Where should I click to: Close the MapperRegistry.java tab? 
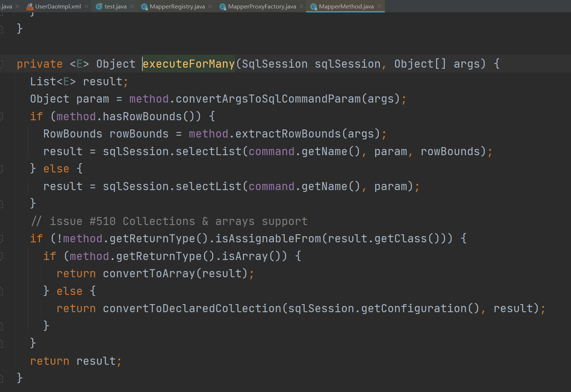(210, 6)
